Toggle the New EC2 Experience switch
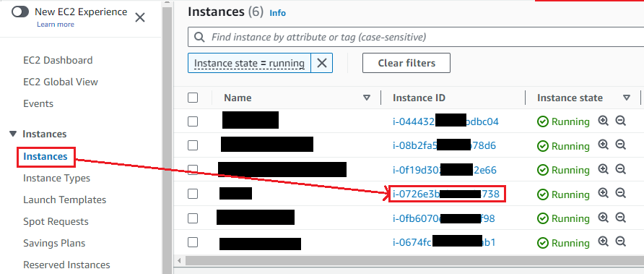 20,12
